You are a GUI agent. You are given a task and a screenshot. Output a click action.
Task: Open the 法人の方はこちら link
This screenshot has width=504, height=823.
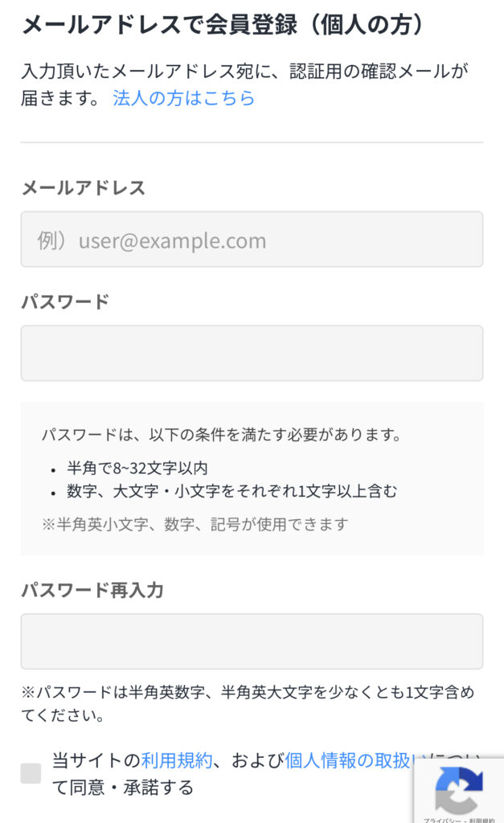click(x=183, y=98)
